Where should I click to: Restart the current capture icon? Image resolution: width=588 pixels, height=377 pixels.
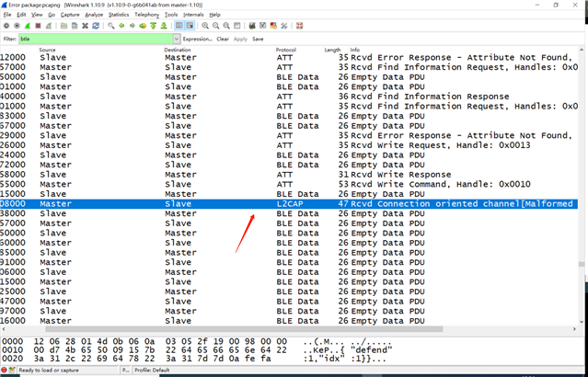tap(49, 26)
